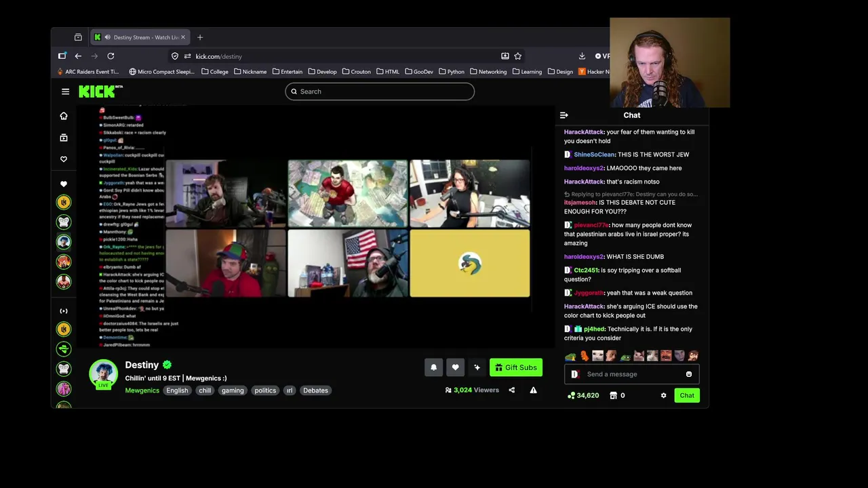Open Micro Compact Sleepi... bookmark
This screenshot has height=488, width=868.
(161, 71)
